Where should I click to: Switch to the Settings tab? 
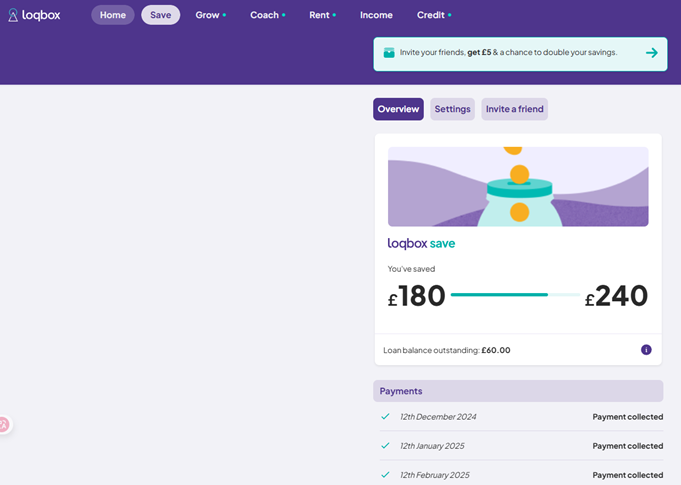tap(453, 109)
